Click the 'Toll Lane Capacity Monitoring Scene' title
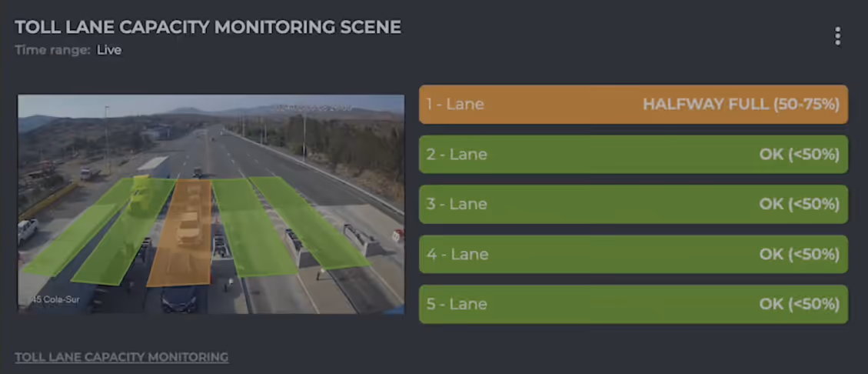 [x=208, y=27]
